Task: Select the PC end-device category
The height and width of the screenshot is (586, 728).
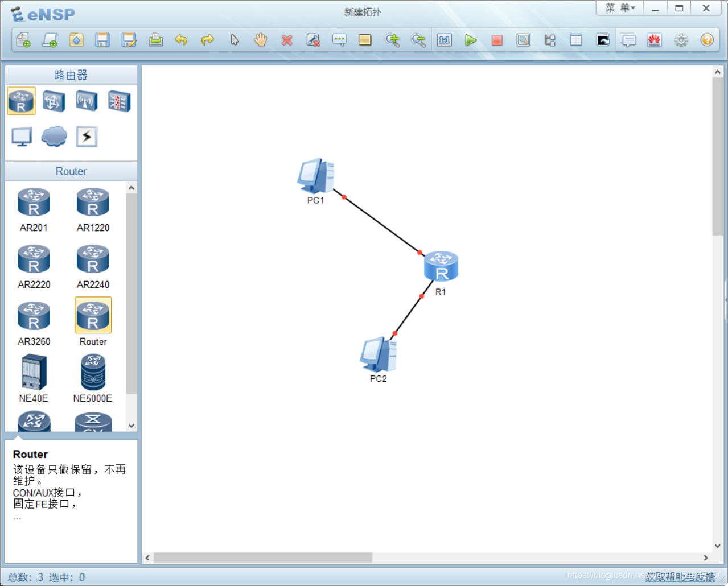Action: [22, 137]
